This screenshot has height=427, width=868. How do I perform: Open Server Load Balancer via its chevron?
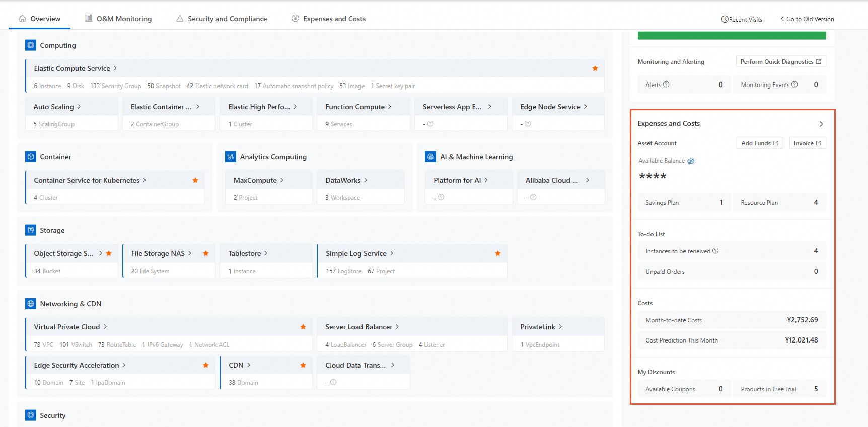pos(397,327)
